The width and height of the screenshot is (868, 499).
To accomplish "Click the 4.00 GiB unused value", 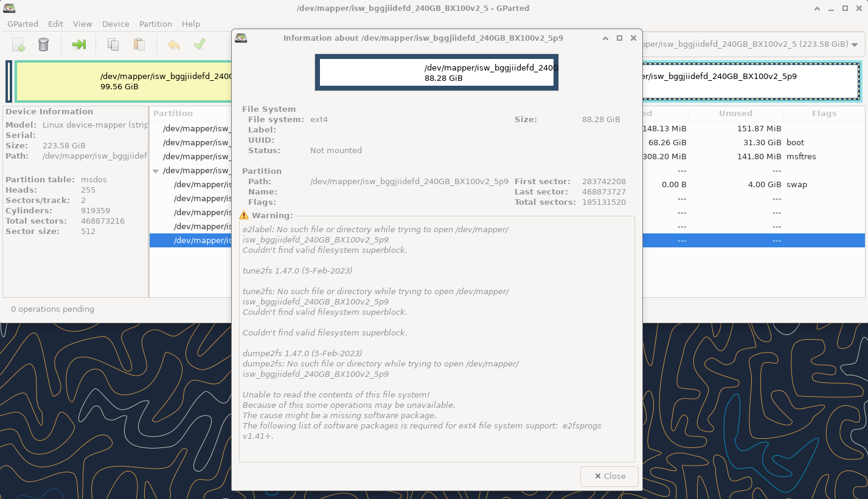I will pos(765,185).
